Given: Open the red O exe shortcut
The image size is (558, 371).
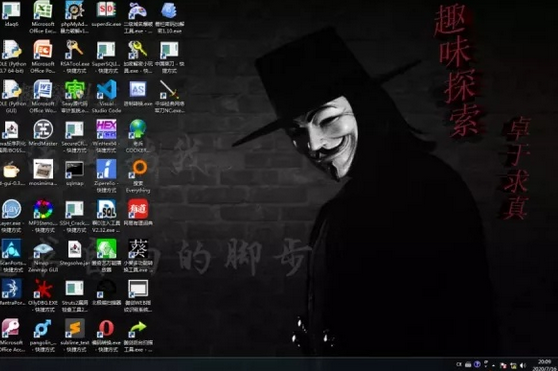Looking at the screenshot, I should [106, 336].
